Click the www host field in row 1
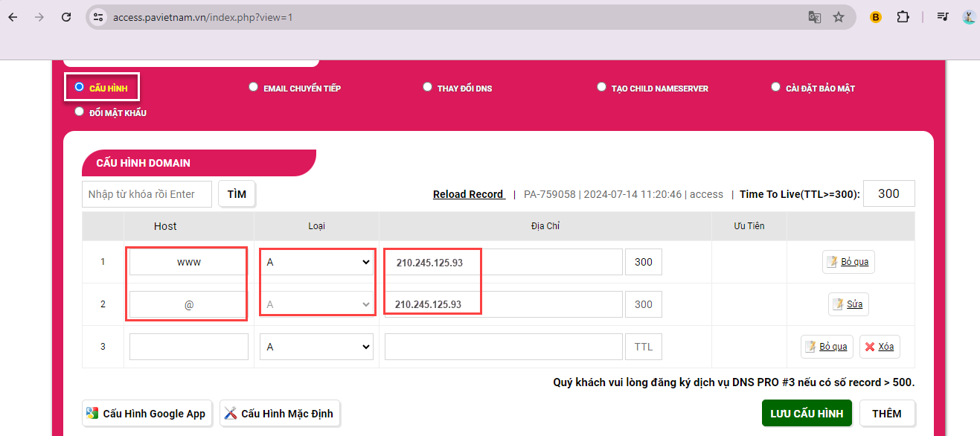Image resolution: width=980 pixels, height=436 pixels. (x=189, y=262)
